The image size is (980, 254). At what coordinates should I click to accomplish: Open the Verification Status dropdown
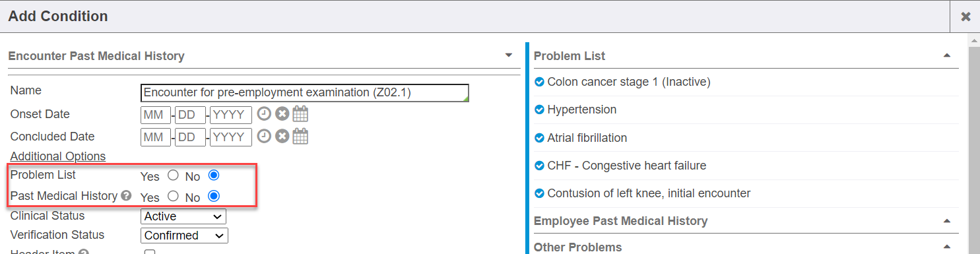click(x=184, y=236)
